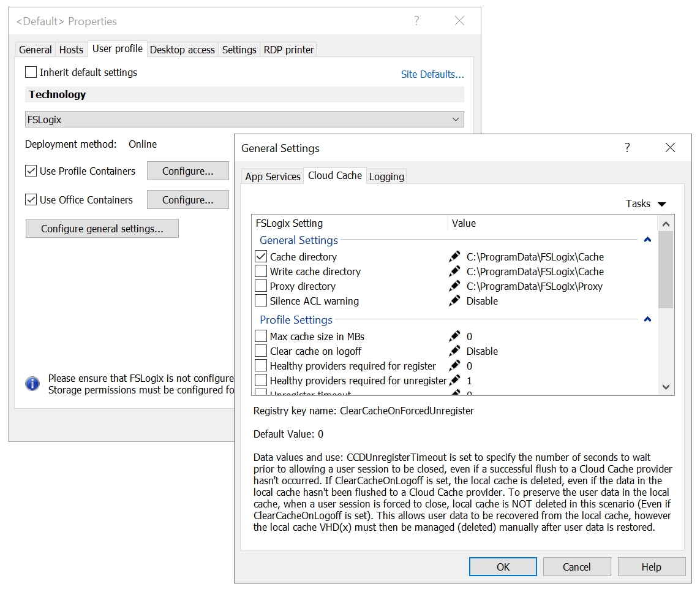
Task: Click pencil icon for Max cache size
Action: (x=454, y=336)
